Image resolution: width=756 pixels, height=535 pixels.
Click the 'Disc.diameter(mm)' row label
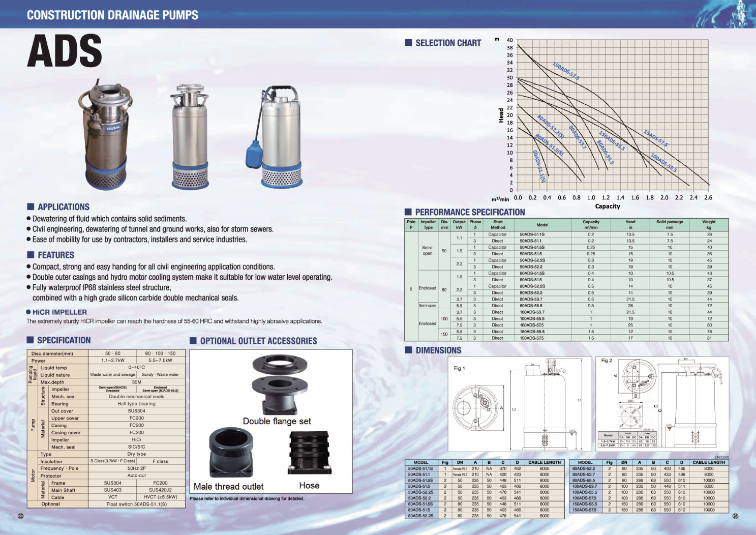coord(52,353)
